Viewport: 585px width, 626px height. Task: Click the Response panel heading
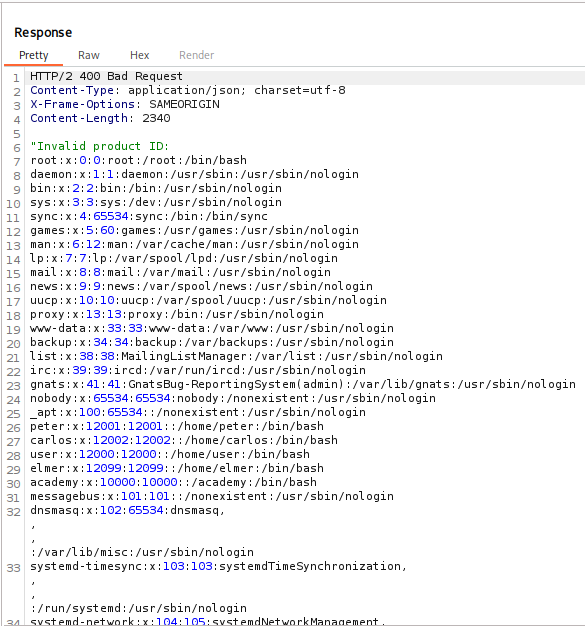(43, 33)
